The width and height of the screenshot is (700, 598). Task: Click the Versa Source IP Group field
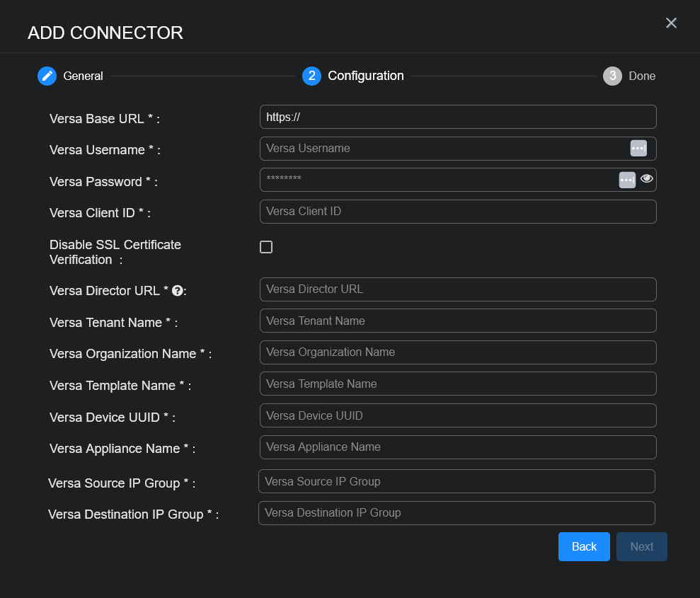pos(456,481)
